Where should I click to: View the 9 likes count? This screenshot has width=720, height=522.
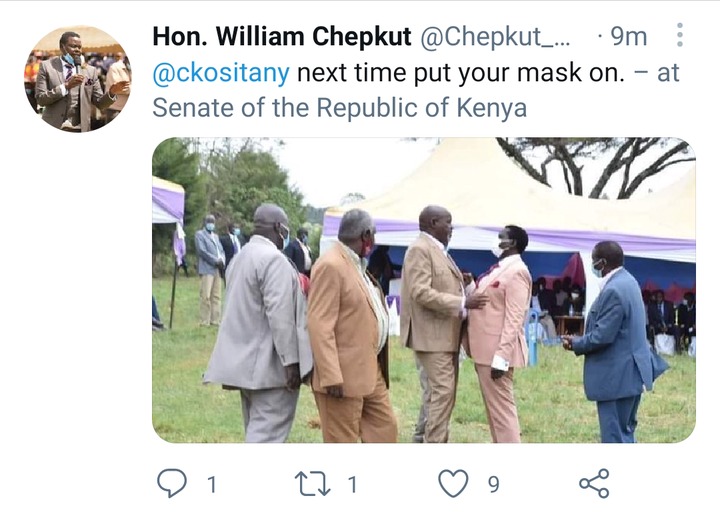[493, 484]
